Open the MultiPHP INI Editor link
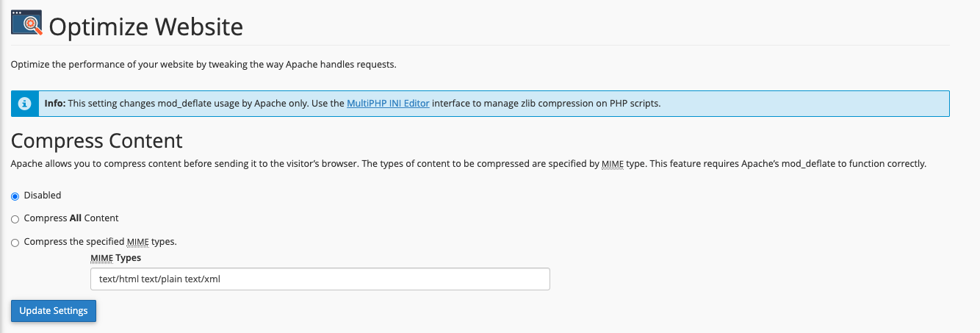 tap(388, 104)
